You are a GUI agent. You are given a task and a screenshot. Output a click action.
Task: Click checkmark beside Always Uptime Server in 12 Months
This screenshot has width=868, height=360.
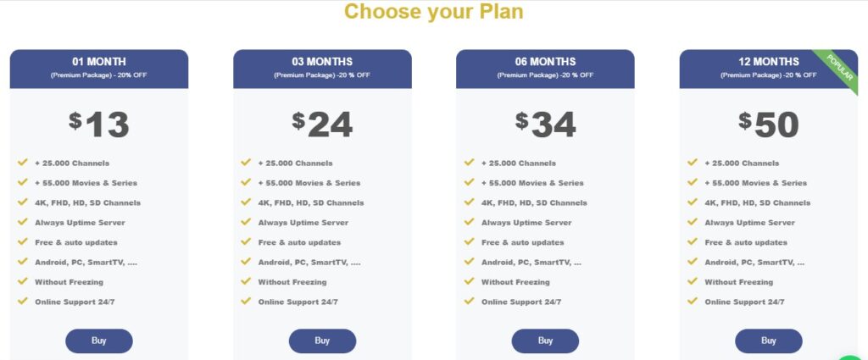(x=692, y=222)
